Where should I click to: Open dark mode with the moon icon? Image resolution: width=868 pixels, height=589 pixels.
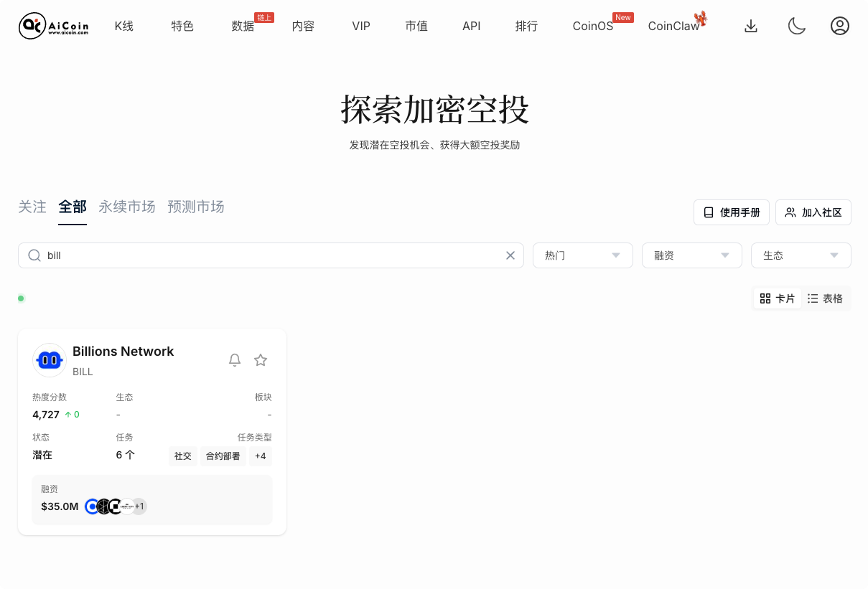pyautogui.click(x=797, y=26)
